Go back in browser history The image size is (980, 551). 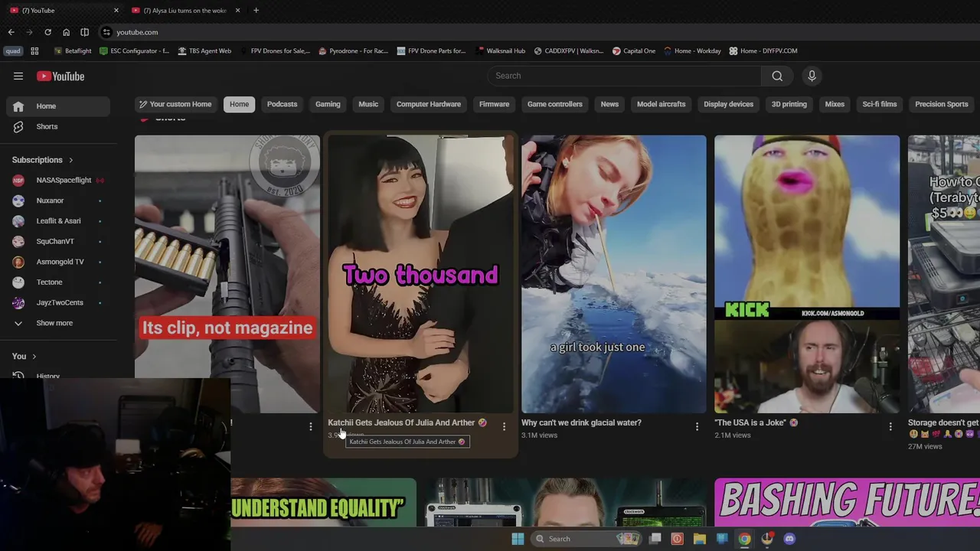[11, 32]
